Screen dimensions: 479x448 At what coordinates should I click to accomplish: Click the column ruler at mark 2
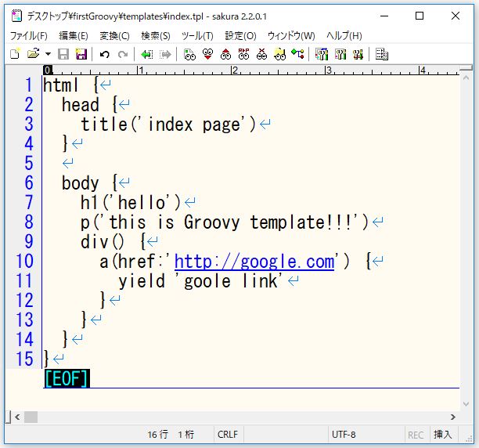click(235, 70)
